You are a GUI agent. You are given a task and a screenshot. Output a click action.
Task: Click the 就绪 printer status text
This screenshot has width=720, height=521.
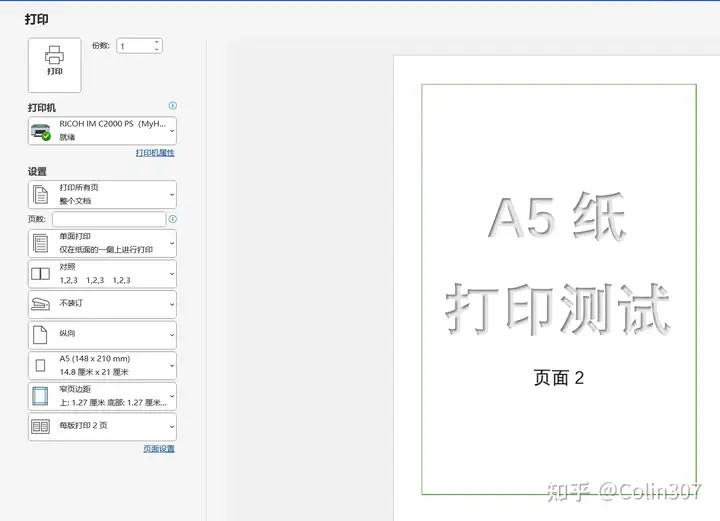67,137
